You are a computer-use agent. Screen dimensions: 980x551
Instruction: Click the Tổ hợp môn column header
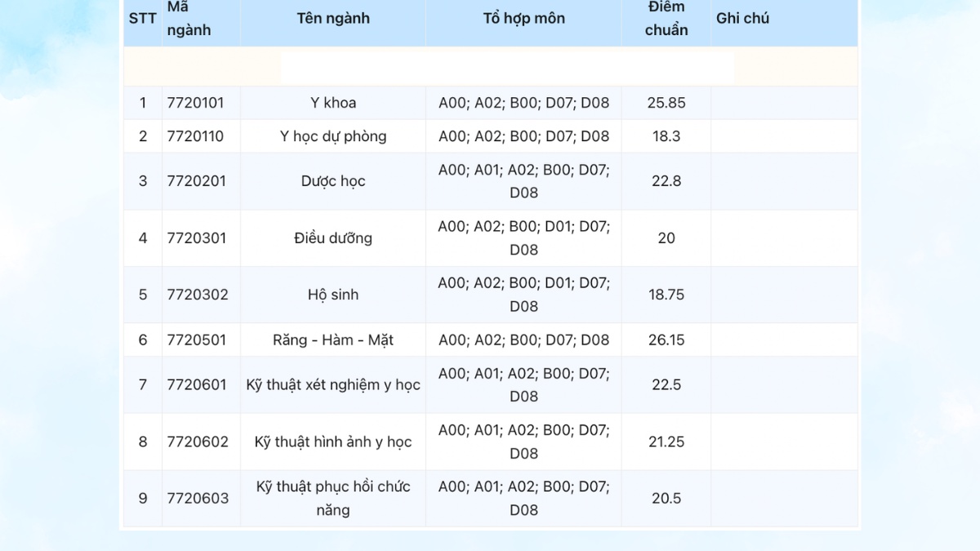[523, 18]
